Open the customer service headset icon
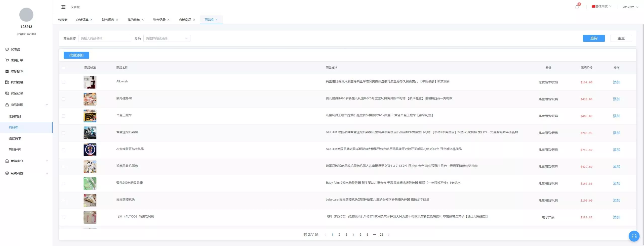644x246 pixels. tap(634, 236)
